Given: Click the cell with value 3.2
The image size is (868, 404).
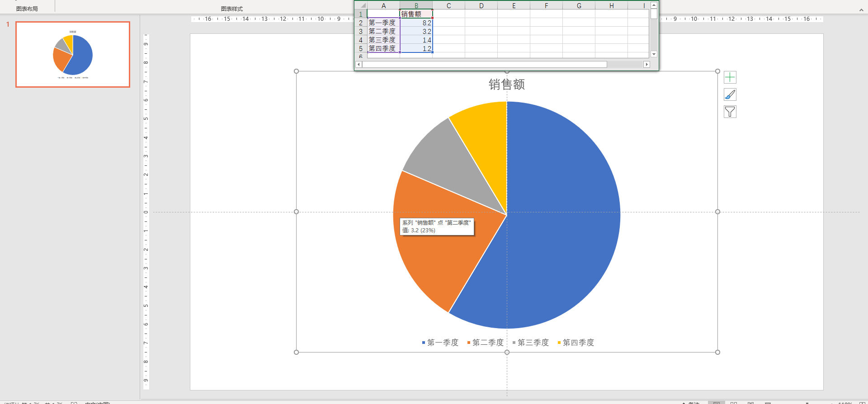Looking at the screenshot, I should pos(416,31).
